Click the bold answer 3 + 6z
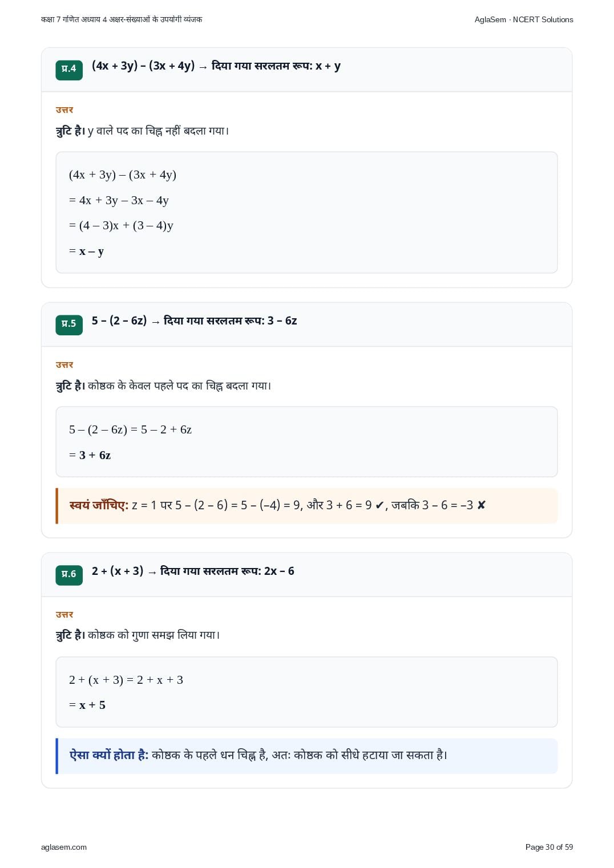This screenshot has width=614, height=868. pyautogui.click(x=95, y=455)
